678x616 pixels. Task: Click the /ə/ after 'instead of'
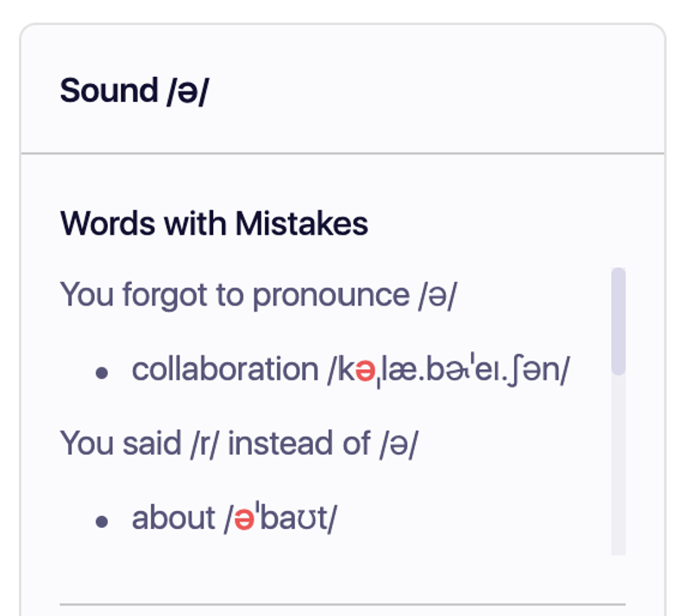tap(399, 443)
